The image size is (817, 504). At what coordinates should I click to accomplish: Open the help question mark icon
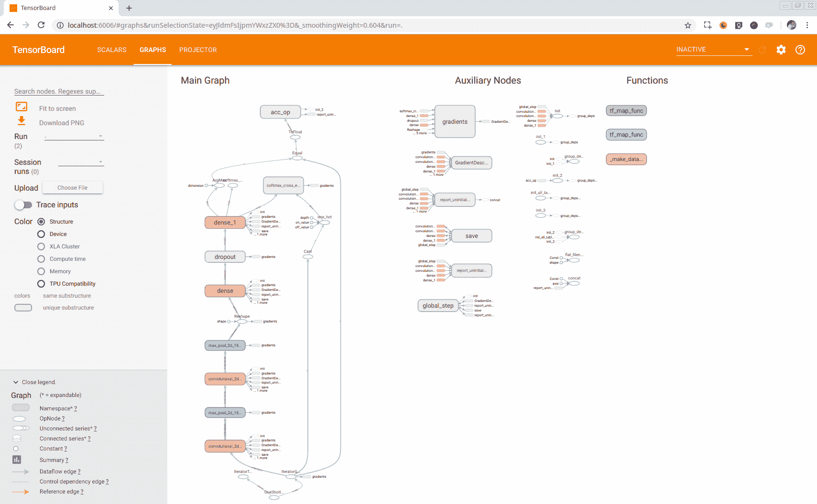click(800, 50)
